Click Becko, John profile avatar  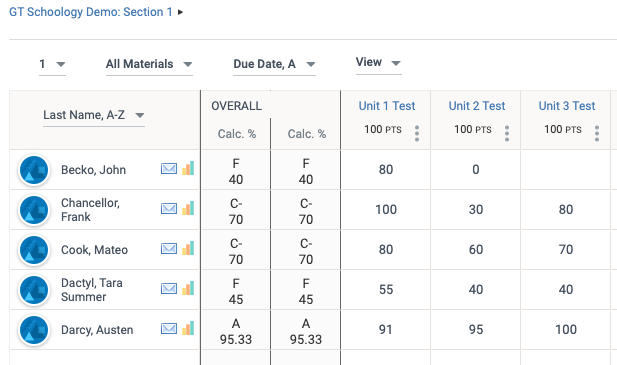pos(34,170)
